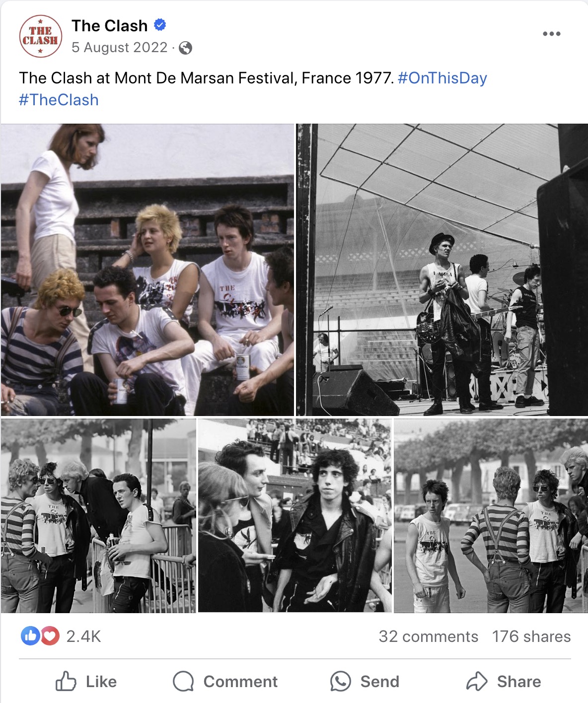Click the globe public audience icon
This screenshot has width=588, height=703.
[185, 48]
